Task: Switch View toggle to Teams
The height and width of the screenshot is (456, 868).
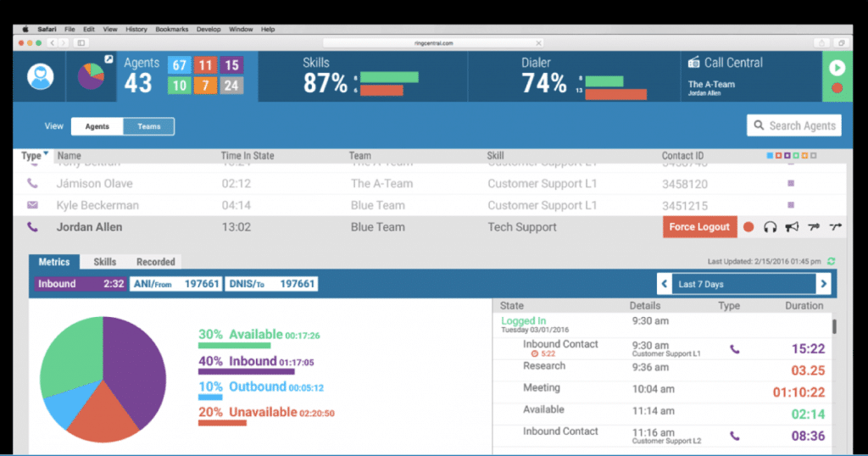Action: [148, 126]
